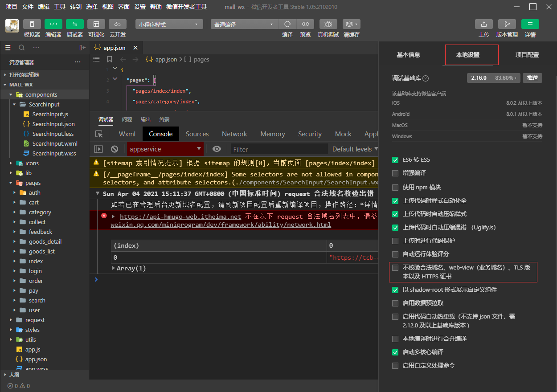Switch to the 项目配置 tab
Image resolution: width=557 pixels, height=392 pixels.
527,55
